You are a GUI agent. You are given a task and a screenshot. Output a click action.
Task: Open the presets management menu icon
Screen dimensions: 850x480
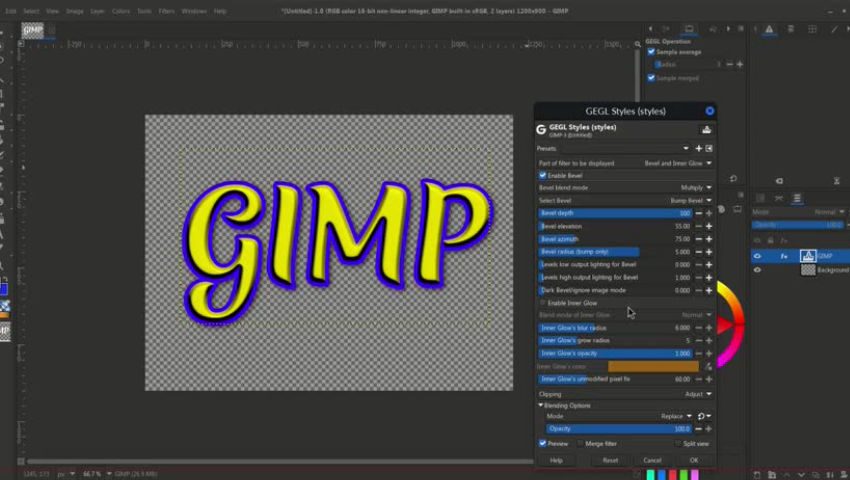click(709, 148)
